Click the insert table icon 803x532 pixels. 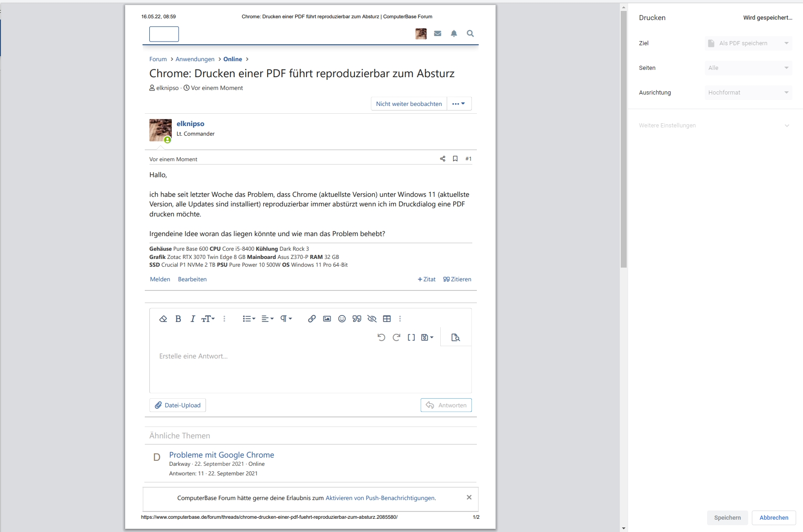(x=387, y=319)
